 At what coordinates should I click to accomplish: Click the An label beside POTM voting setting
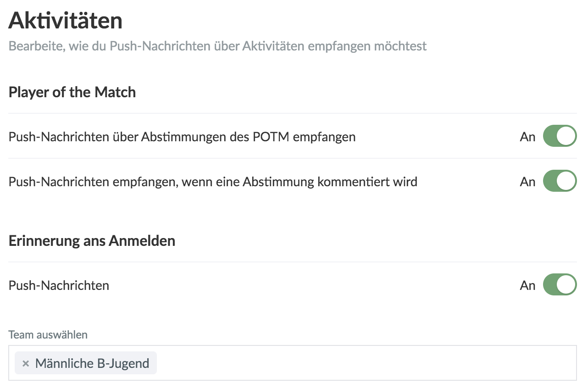pos(527,137)
